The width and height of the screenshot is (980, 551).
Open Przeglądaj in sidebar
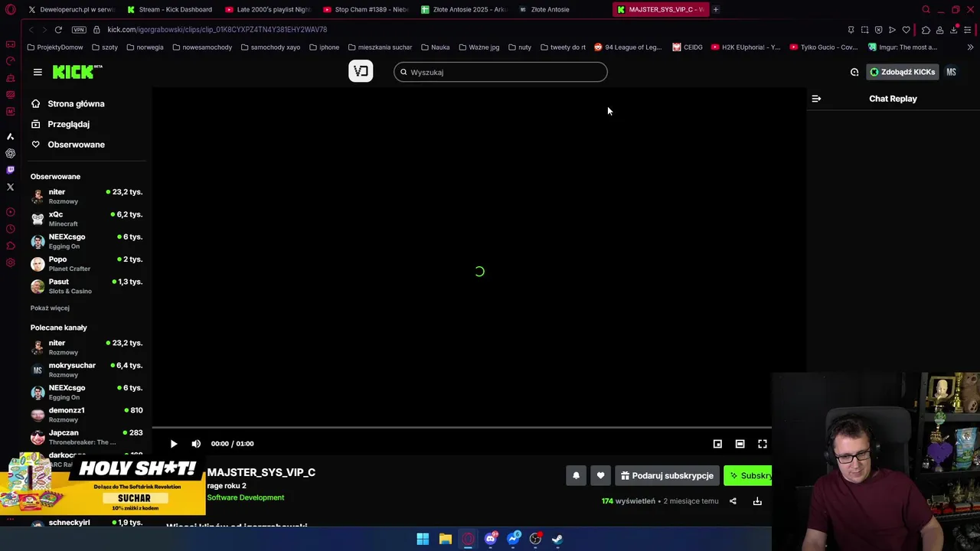pyautogui.click(x=60, y=124)
